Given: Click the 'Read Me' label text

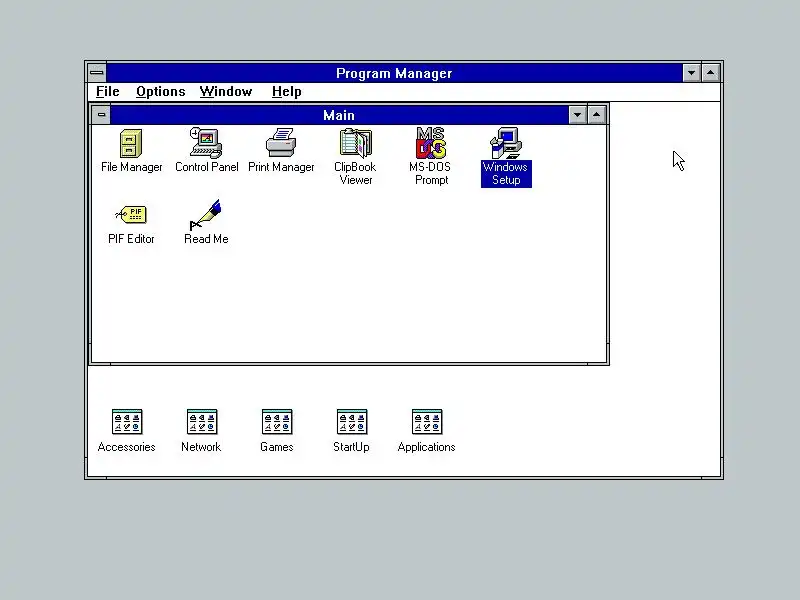Looking at the screenshot, I should tap(206, 239).
